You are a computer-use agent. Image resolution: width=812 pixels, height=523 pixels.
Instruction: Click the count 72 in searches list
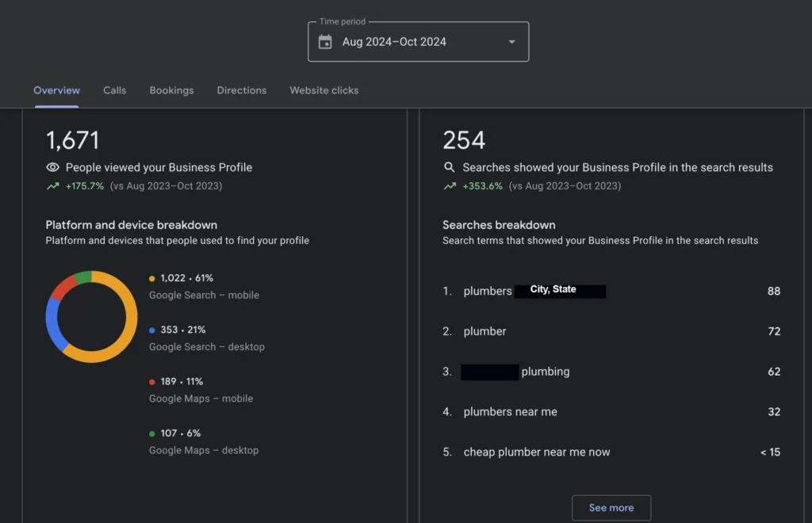coord(774,331)
